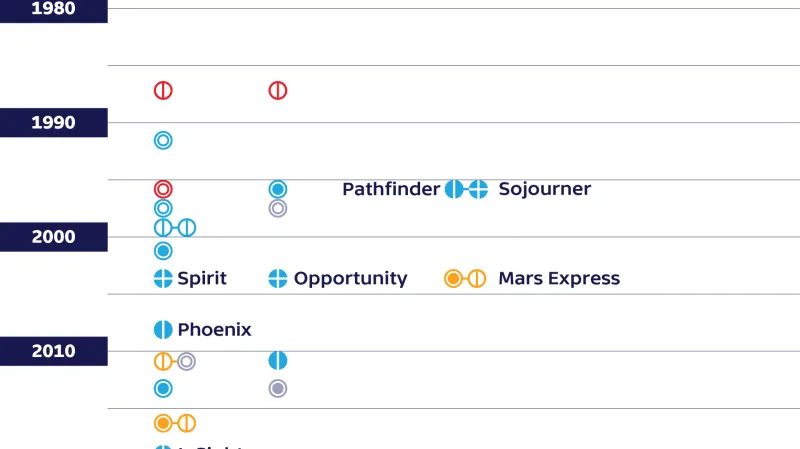Screen dimensions: 800x449
Task: Select the 1990 year marker
Action: pos(53,123)
